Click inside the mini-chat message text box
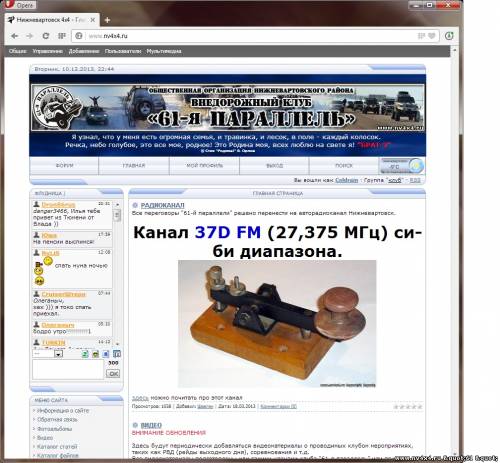The width and height of the screenshot is (500, 463). tap(68, 369)
